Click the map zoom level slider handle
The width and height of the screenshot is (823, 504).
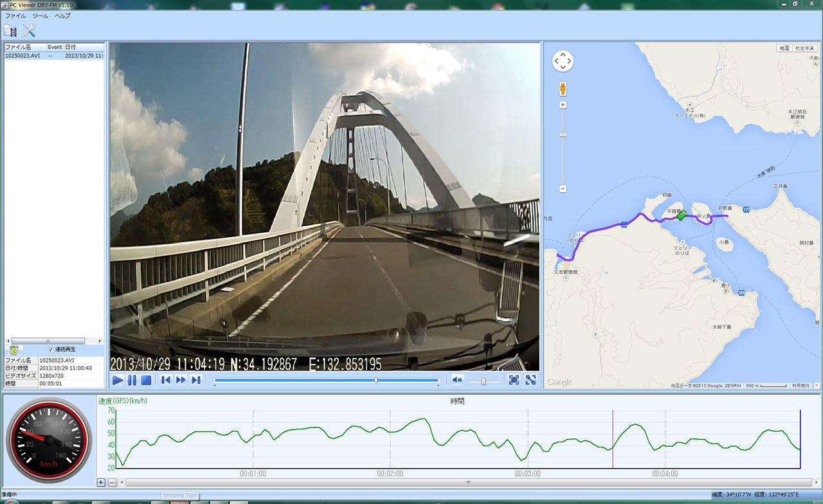(563, 134)
